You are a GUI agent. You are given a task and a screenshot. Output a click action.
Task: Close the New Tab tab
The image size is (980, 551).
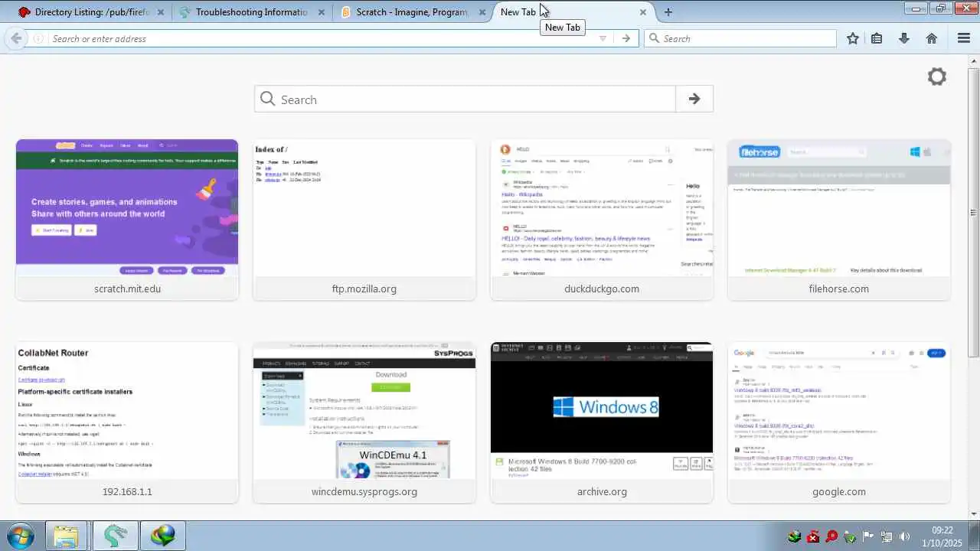pos(642,12)
